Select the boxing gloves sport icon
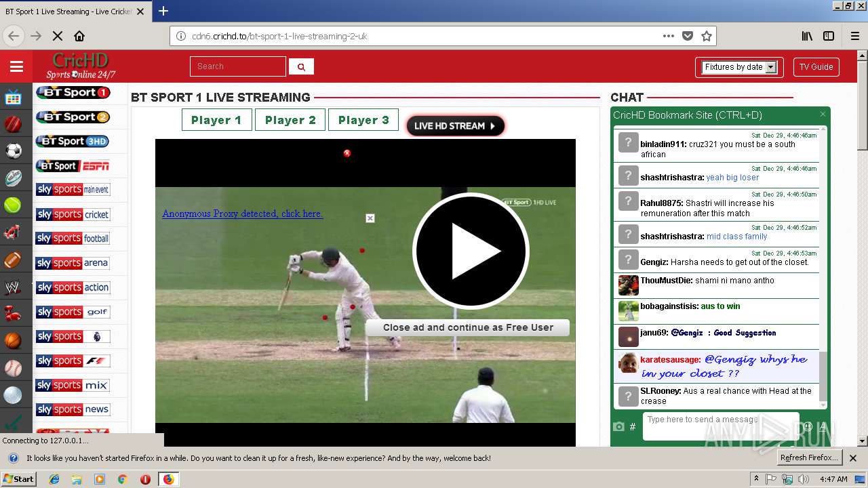868x488 pixels. point(13,314)
